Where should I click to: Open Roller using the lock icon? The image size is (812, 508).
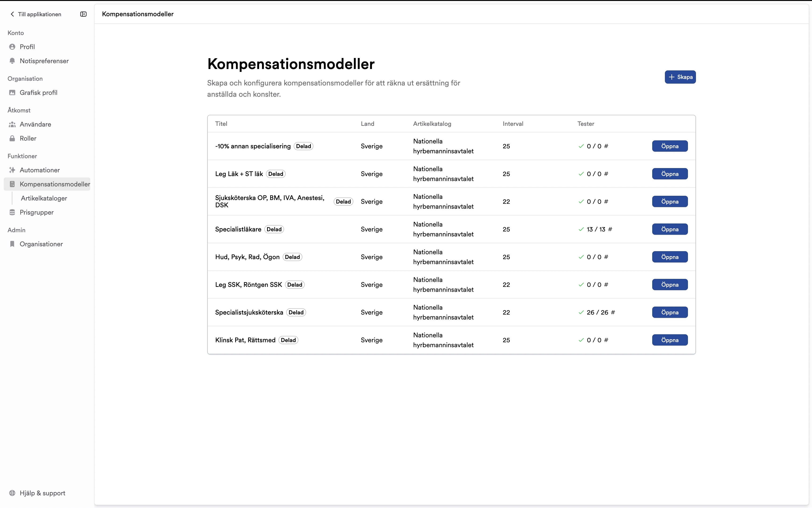click(x=12, y=139)
